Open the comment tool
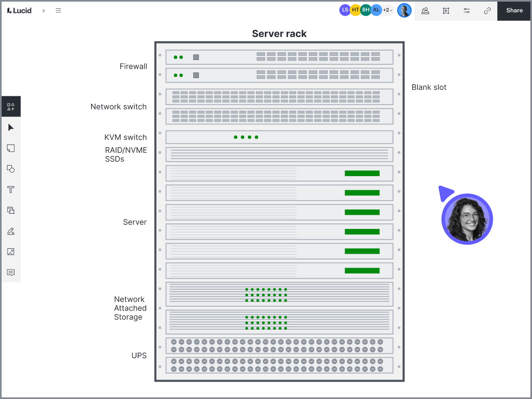 [x=11, y=272]
